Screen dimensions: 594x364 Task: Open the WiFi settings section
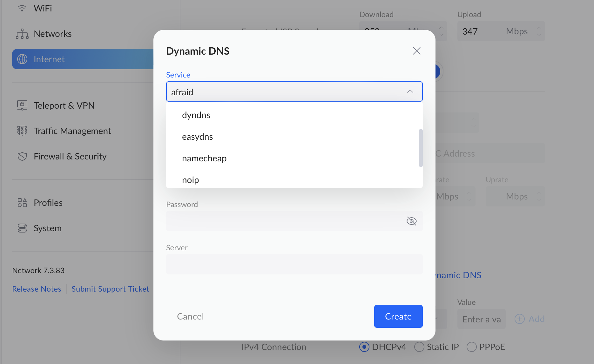pos(43,8)
